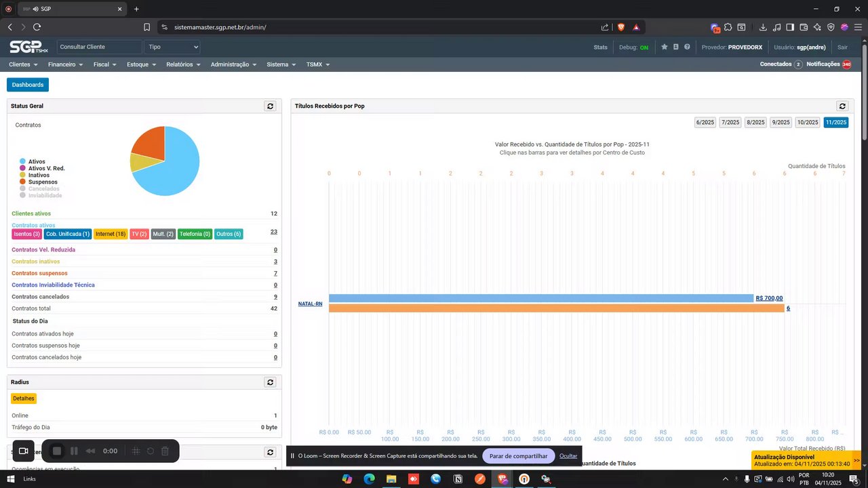Select the 7/2025 month tab
868x488 pixels.
[x=730, y=122]
